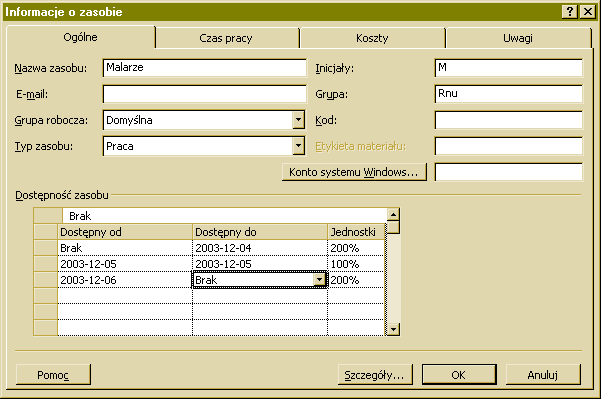Select the Dostępny od column header

pyautogui.click(x=125, y=232)
